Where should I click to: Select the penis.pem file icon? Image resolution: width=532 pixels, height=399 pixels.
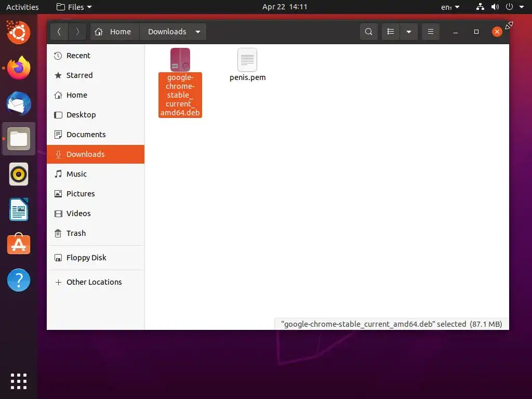click(x=247, y=60)
